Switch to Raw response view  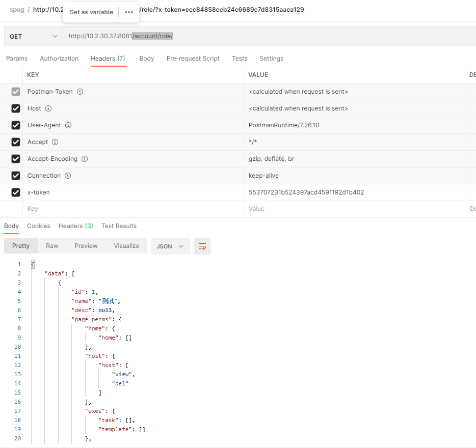[x=51, y=246]
